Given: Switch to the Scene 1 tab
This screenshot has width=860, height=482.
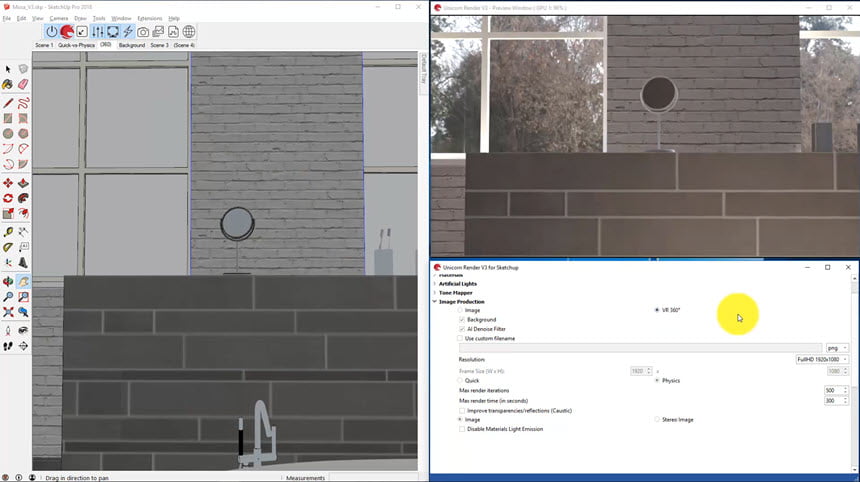Looking at the screenshot, I should (44, 46).
